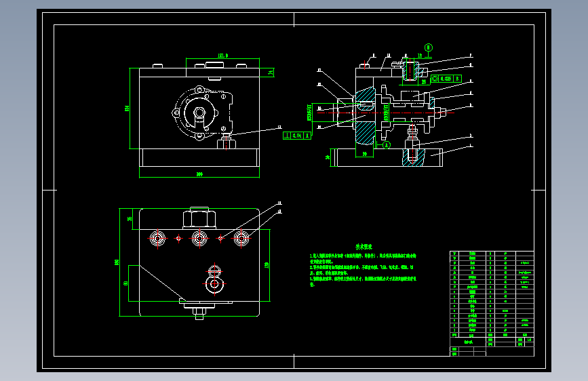The image size is (588, 381).
Task: Select the perpendicularity tolerance frame reading 0.04 A
Action: (297, 136)
